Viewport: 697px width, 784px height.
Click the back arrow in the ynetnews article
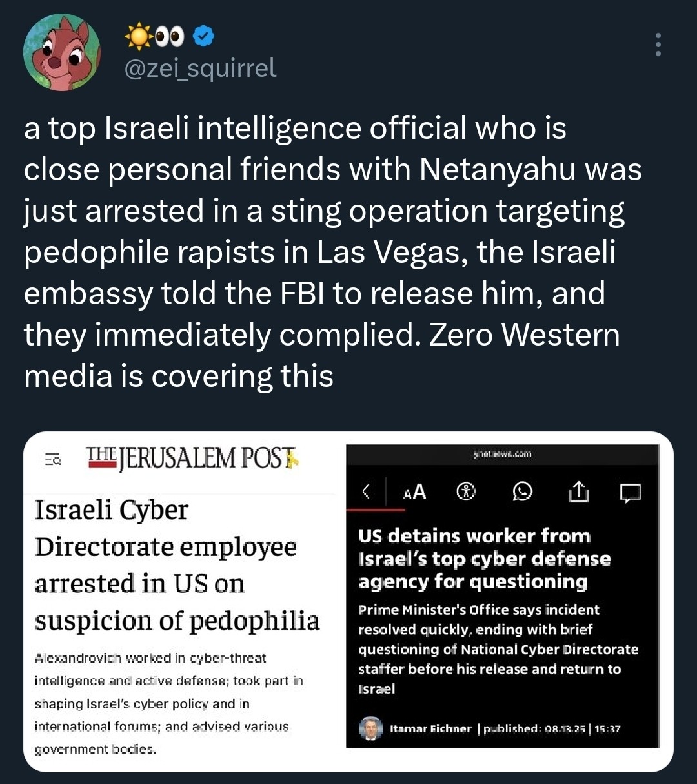click(366, 492)
